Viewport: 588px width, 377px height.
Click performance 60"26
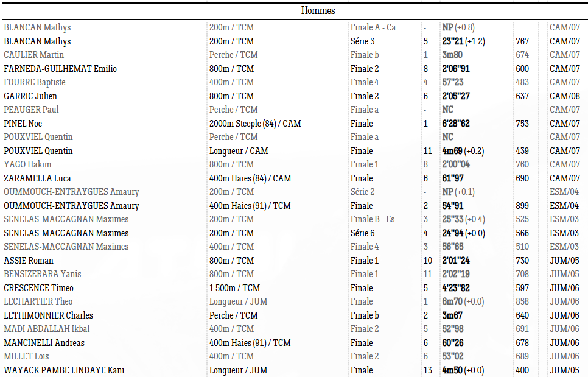[x=453, y=342]
